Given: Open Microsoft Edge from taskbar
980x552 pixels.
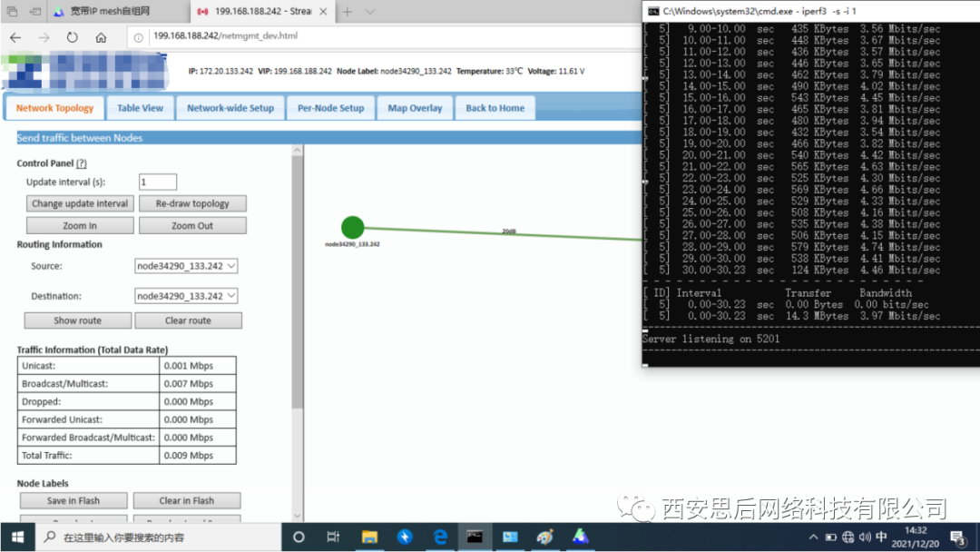Looking at the screenshot, I should 440,537.
